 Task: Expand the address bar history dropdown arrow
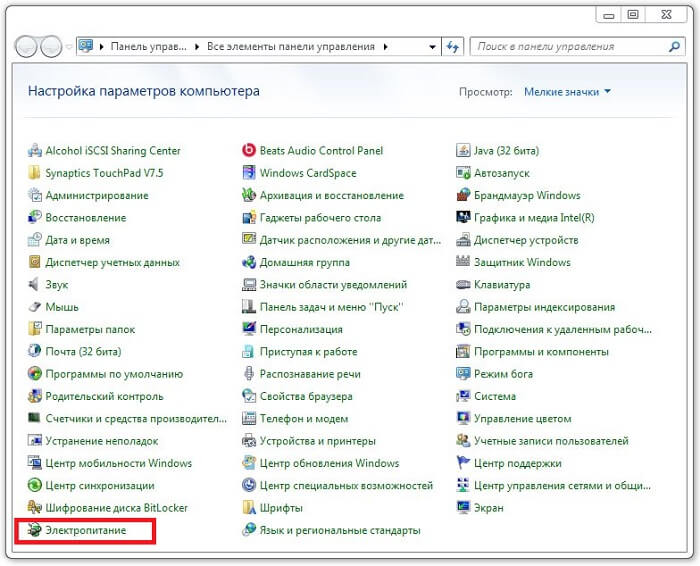432,47
